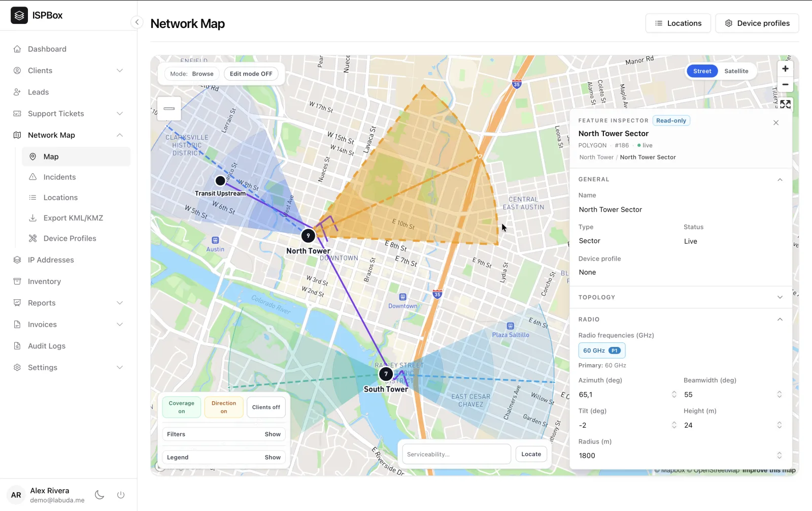Click the ruler measure tool on the map
The width and height of the screenshot is (812, 511).
tap(169, 109)
